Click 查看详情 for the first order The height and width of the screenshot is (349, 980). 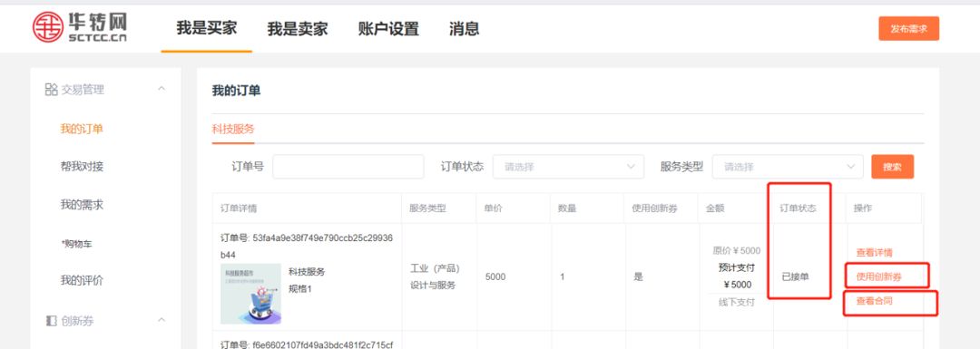pyautogui.click(x=875, y=253)
